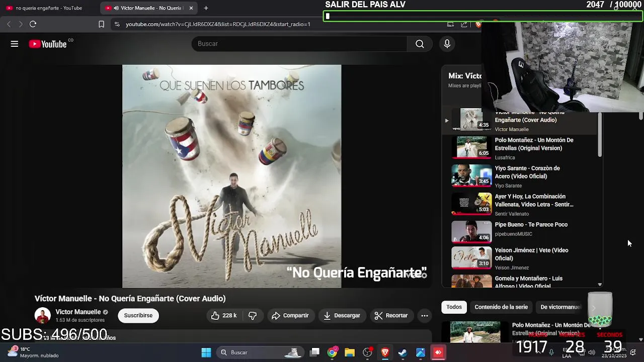This screenshot has width=644, height=362.
Task: Open File Explorer from the taskbar
Action: (350, 352)
